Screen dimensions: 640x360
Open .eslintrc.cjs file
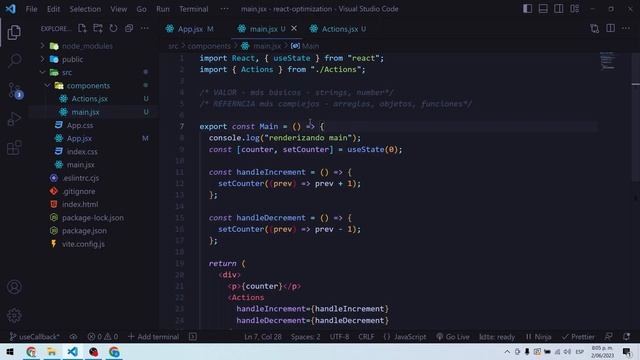tap(80, 178)
